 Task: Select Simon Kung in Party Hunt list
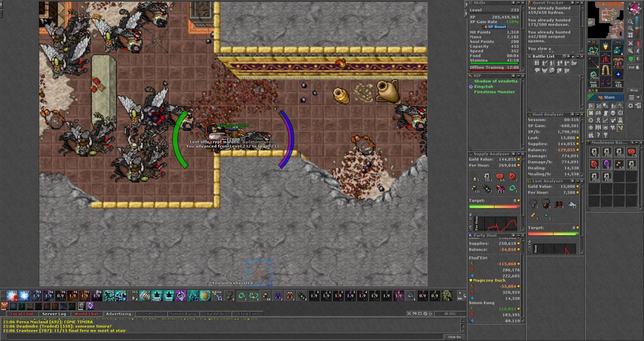pos(482,303)
